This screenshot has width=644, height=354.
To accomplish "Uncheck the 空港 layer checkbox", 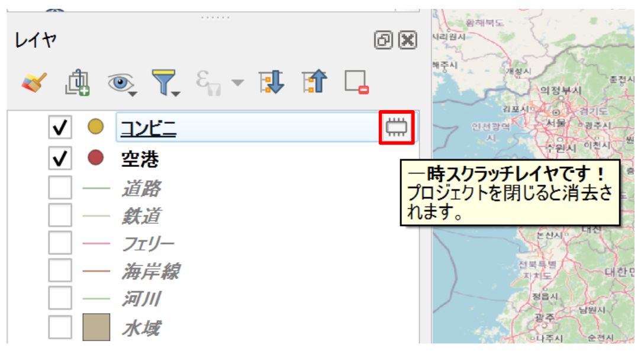I will 60,158.
